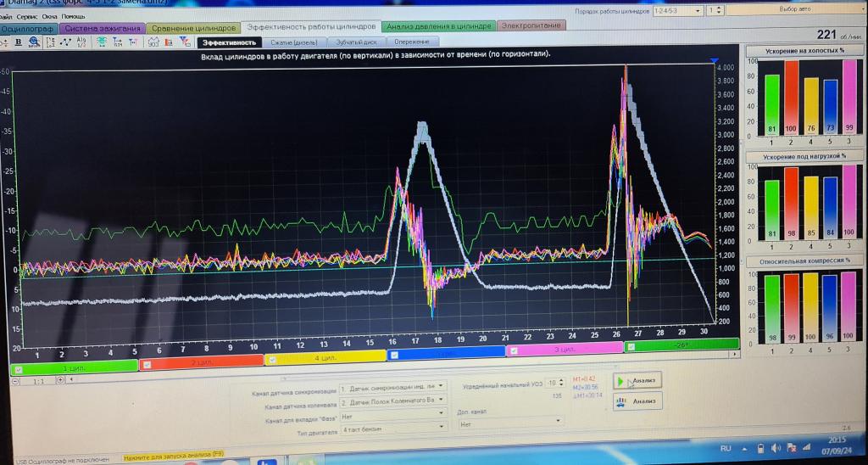Toggle 3 цил. pink trace checkbox
The width and height of the screenshot is (868, 465).
coord(515,350)
